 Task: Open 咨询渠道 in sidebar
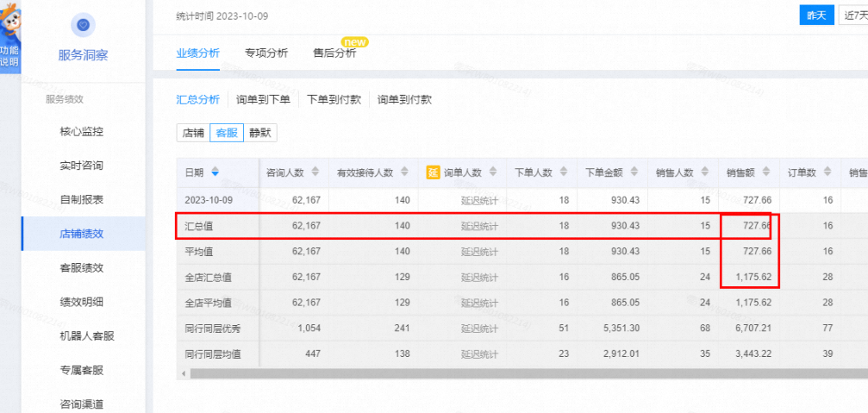tap(81, 404)
